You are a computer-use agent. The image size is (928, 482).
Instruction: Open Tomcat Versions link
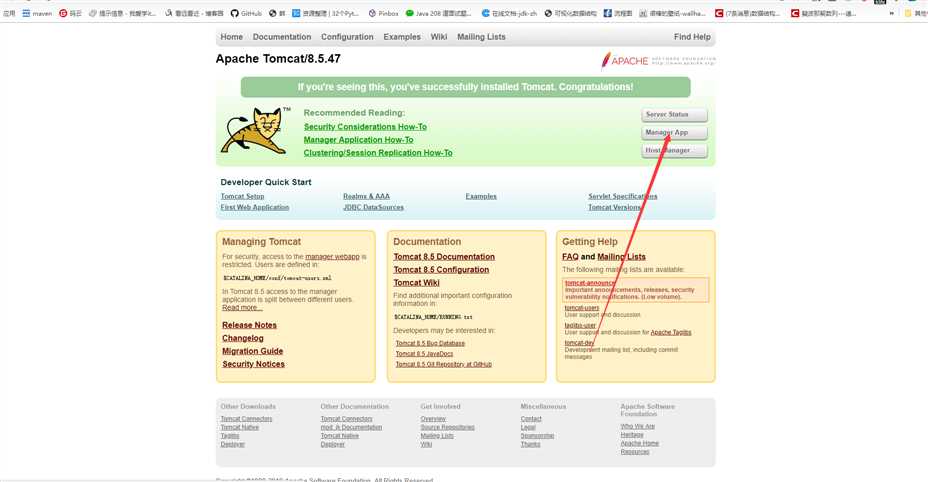click(614, 207)
